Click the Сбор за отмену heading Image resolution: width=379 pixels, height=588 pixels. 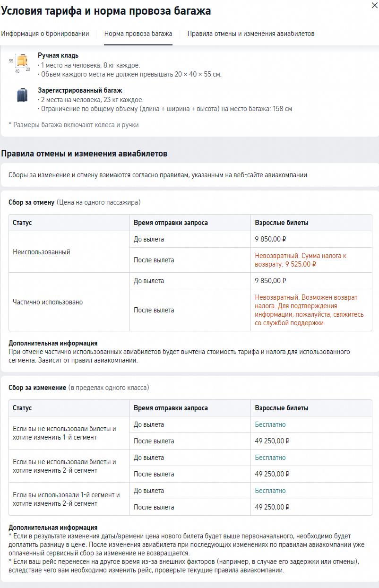(31, 202)
